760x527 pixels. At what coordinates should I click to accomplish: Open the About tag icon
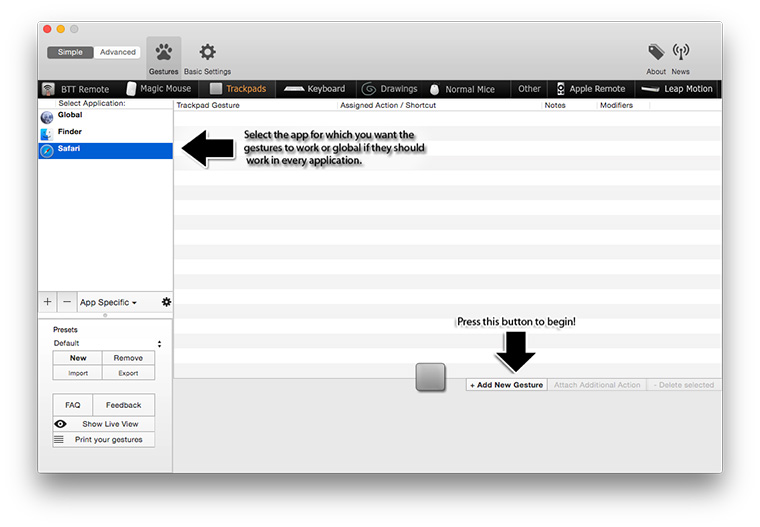pos(656,58)
